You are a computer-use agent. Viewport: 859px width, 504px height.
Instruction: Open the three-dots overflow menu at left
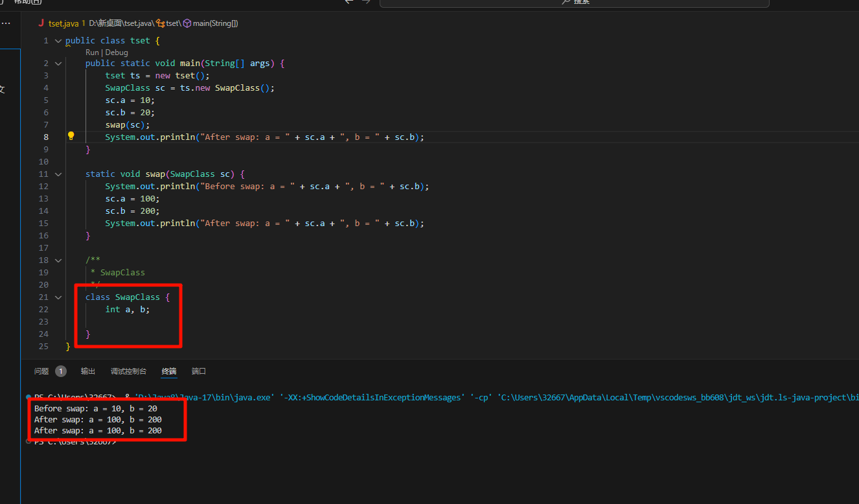point(6,23)
